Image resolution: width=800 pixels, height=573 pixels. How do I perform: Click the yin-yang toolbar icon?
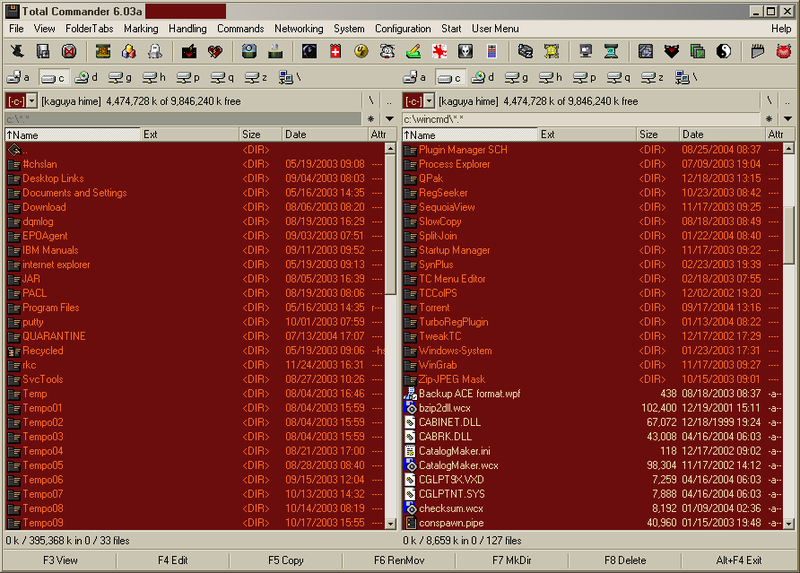coord(723,51)
